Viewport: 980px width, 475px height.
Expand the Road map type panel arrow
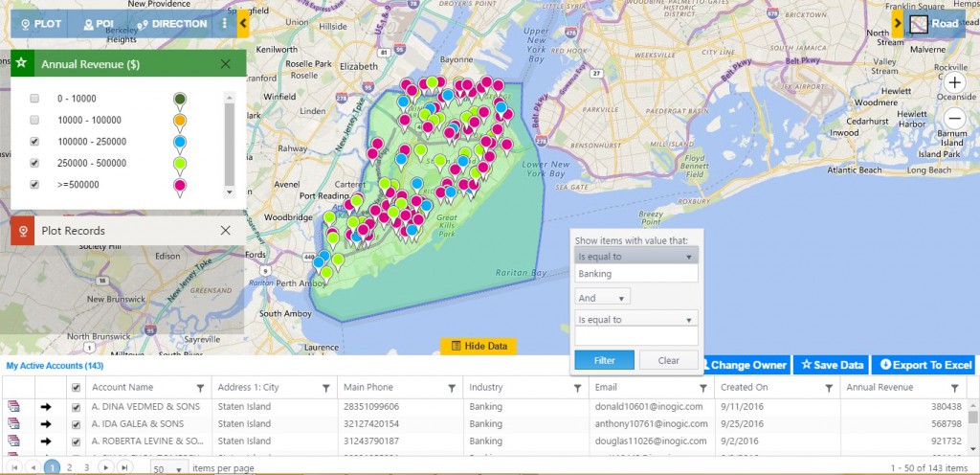click(x=898, y=24)
